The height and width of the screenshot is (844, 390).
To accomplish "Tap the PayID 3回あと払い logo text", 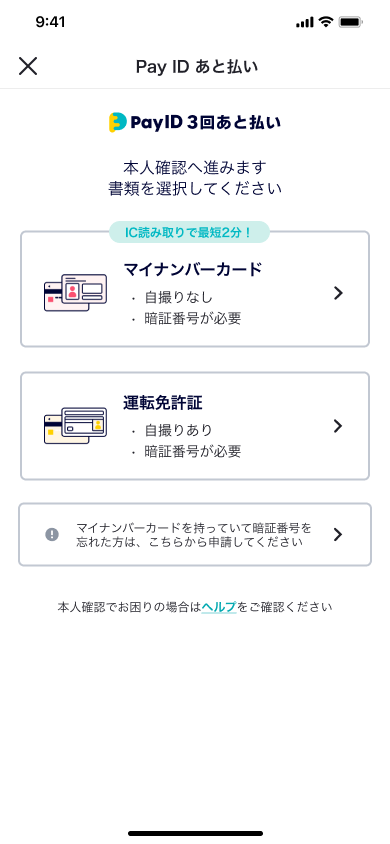I will [x=205, y=122].
